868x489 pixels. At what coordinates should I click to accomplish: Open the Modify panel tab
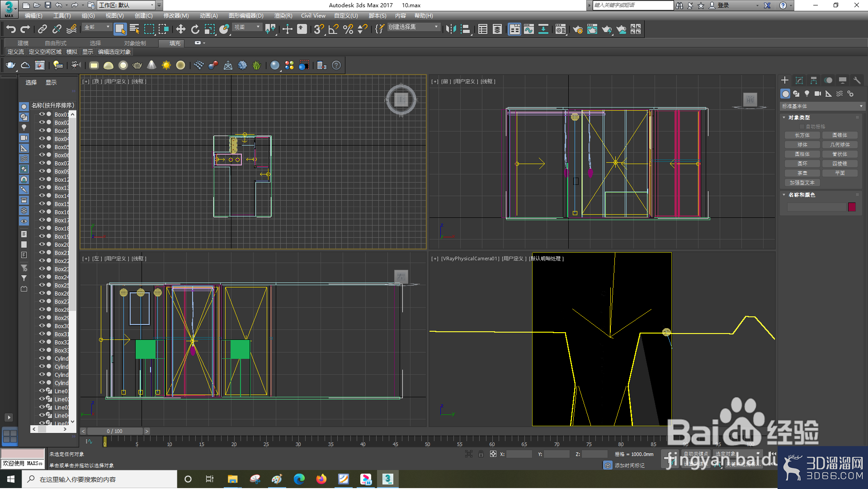click(799, 80)
